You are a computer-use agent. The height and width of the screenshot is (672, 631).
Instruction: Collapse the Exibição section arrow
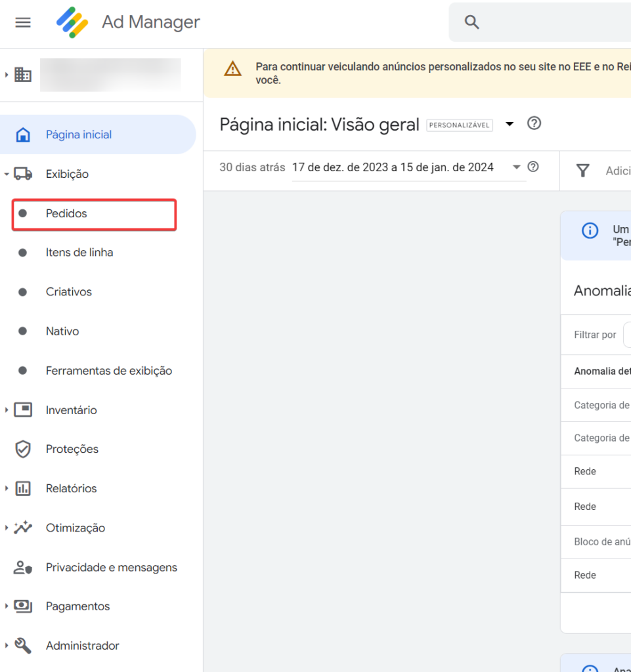[x=7, y=174]
